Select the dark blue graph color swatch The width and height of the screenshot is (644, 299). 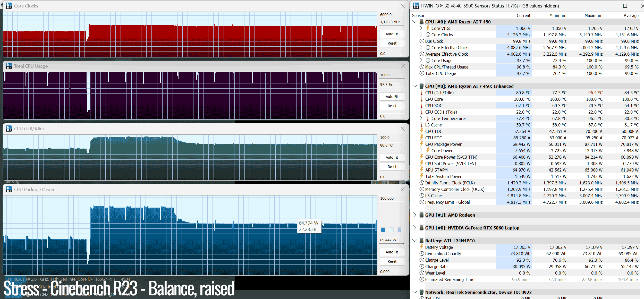[383, 230]
